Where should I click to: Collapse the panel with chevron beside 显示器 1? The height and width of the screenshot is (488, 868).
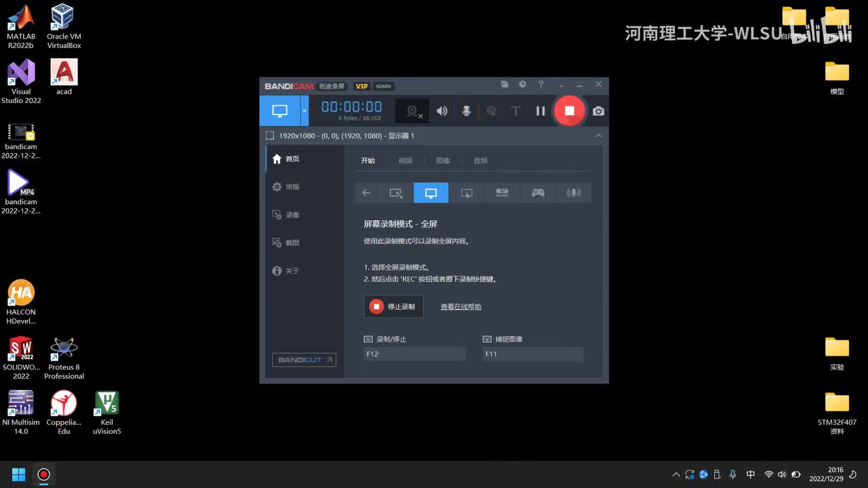tap(598, 136)
